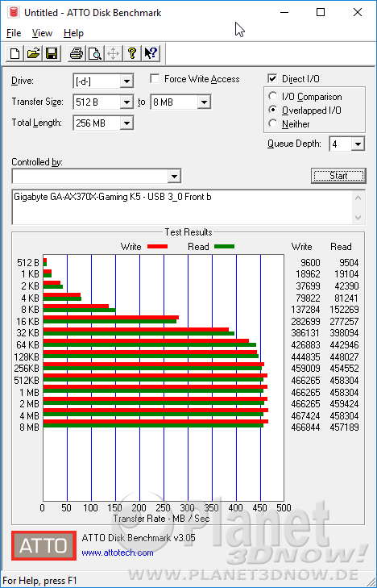Screen dimensions: 377x588
Task: Open a saved benchmark file via folder icon
Action: coord(33,53)
